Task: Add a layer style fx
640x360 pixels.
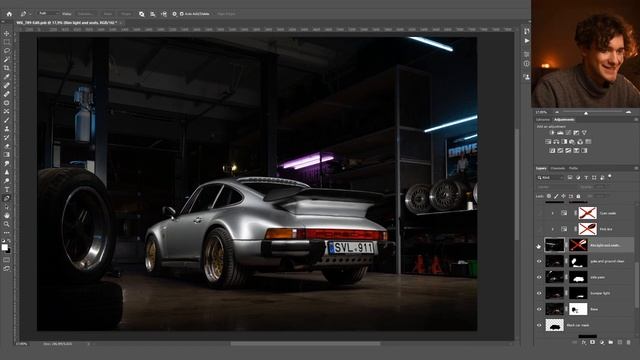Action: [584, 342]
